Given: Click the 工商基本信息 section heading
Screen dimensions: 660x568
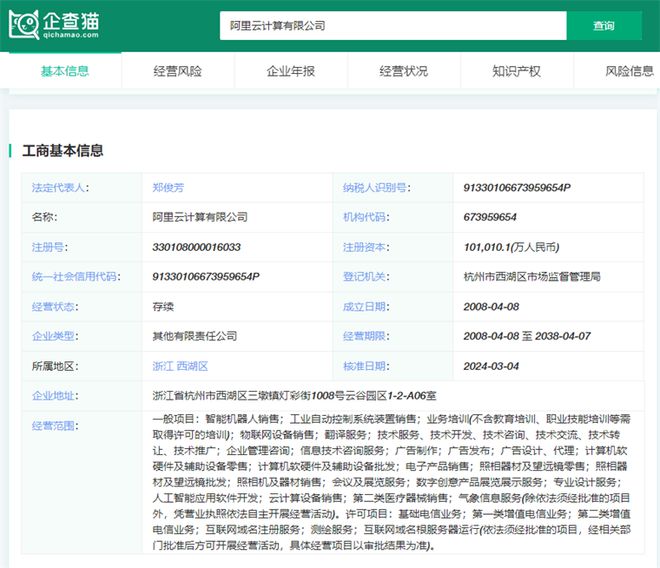Looking at the screenshot, I should pos(63,150).
